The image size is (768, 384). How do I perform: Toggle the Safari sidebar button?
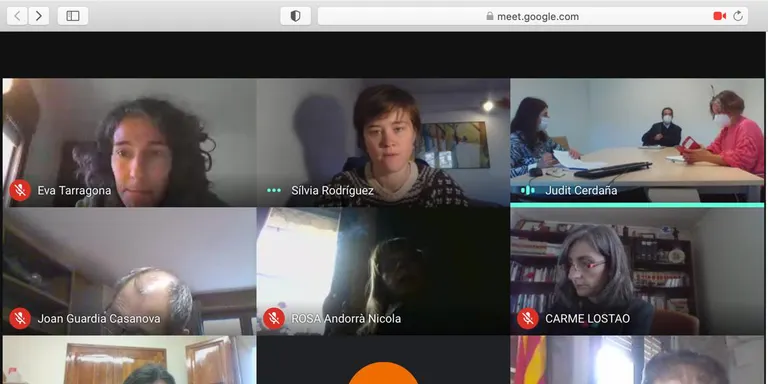[73, 16]
